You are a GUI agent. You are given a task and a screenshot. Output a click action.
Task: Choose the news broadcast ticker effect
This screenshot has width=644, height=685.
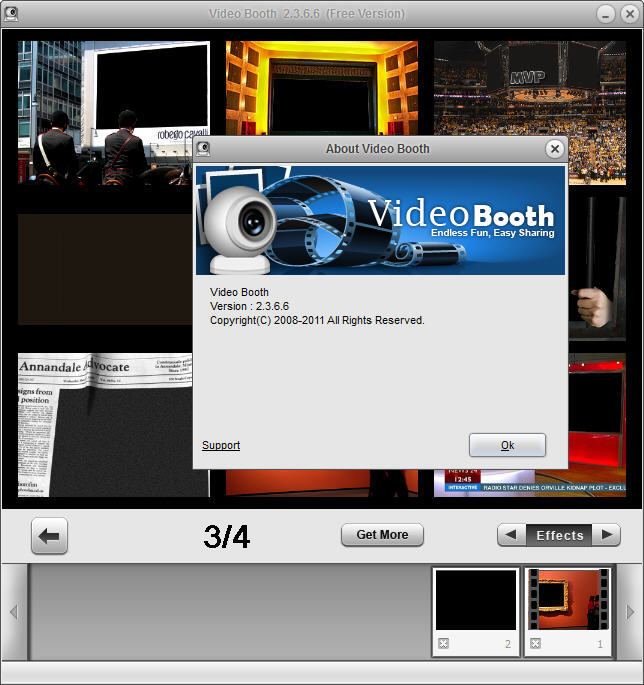click(x=530, y=484)
